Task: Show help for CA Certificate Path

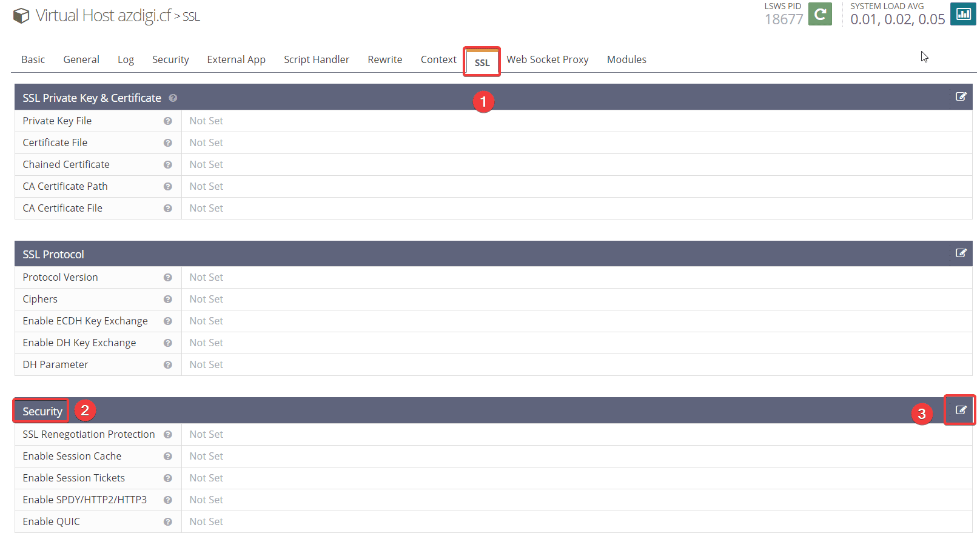Action: [168, 187]
